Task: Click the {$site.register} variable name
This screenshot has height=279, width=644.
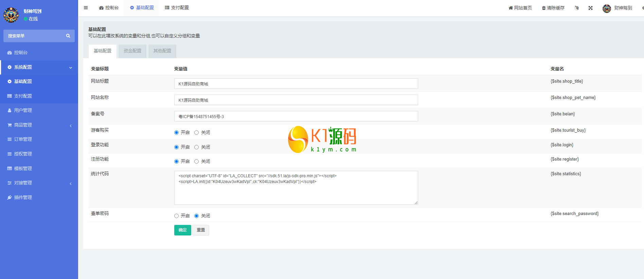Action: (x=565, y=159)
